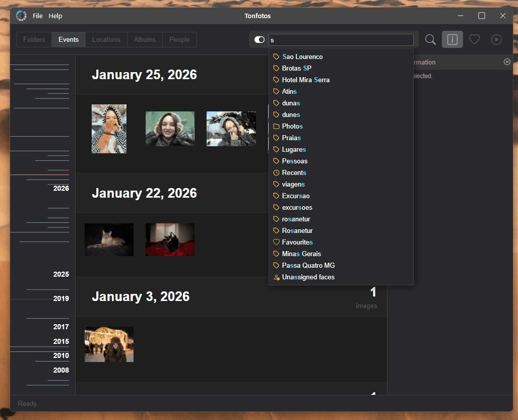Click the January 25, 2026 event header
Image resolution: width=518 pixels, height=420 pixels.
[x=145, y=75]
